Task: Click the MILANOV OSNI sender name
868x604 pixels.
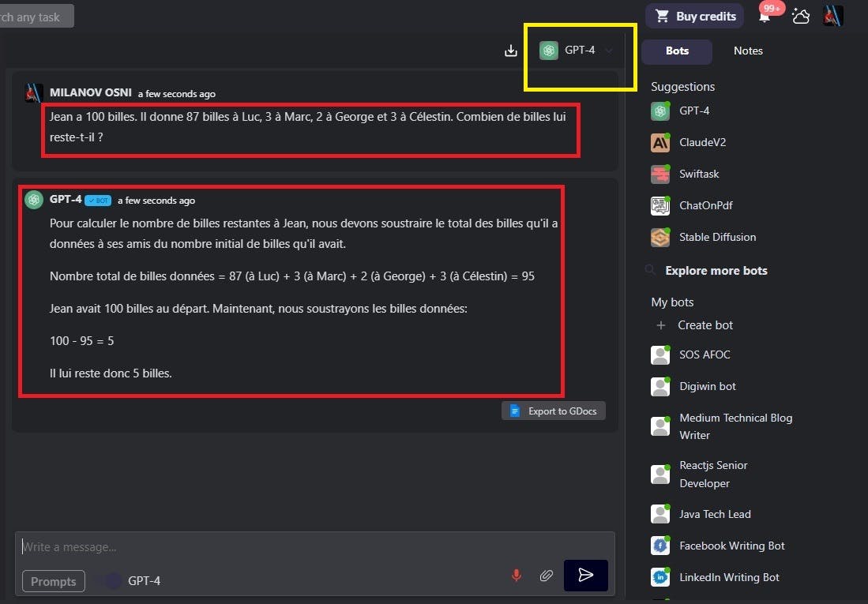Action: [x=91, y=92]
